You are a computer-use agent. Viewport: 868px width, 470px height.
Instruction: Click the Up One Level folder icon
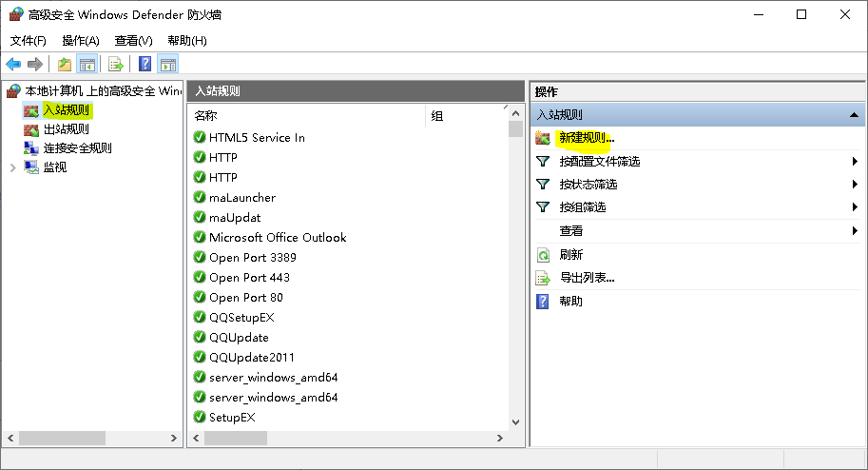coord(64,64)
